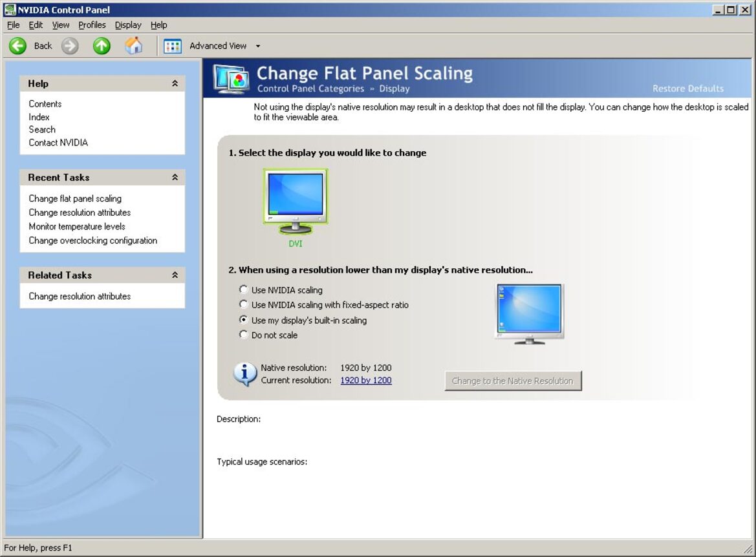Go to the Home house icon
This screenshot has width=756, height=557.
coord(134,46)
